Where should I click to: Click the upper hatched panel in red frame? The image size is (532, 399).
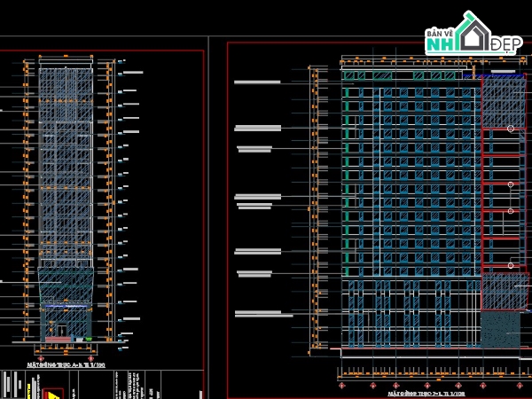click(x=504, y=103)
